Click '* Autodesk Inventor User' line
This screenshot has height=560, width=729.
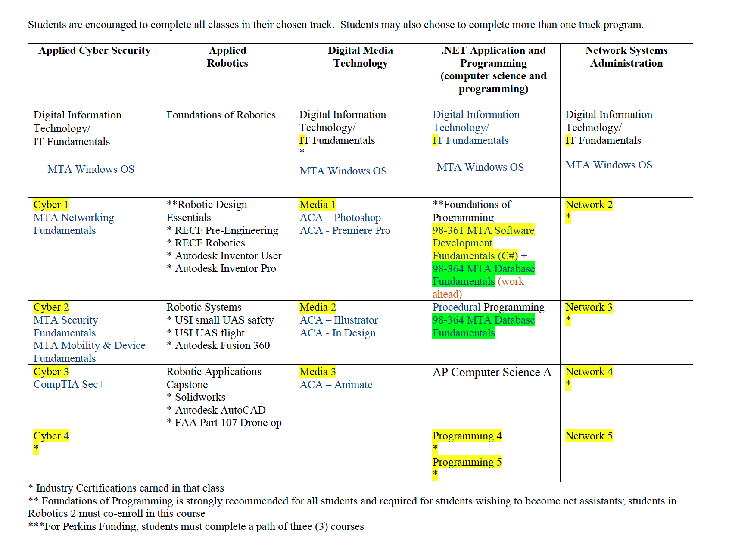[x=224, y=256]
